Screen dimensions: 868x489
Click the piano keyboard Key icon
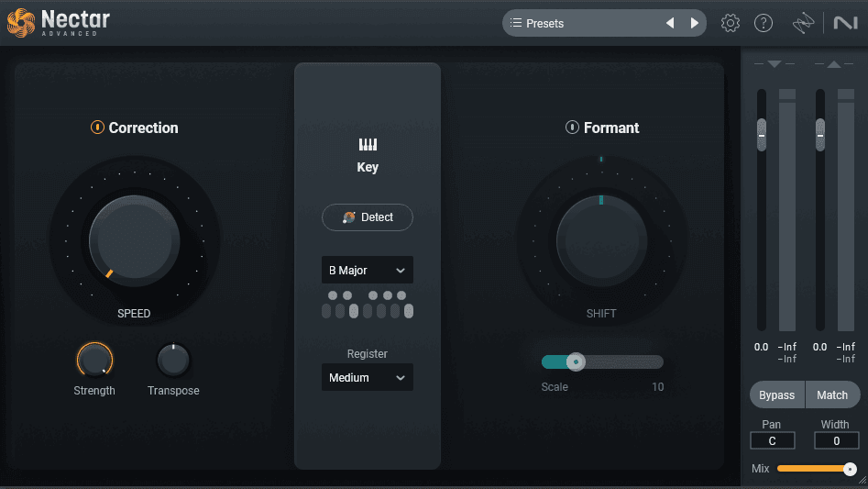(x=368, y=145)
